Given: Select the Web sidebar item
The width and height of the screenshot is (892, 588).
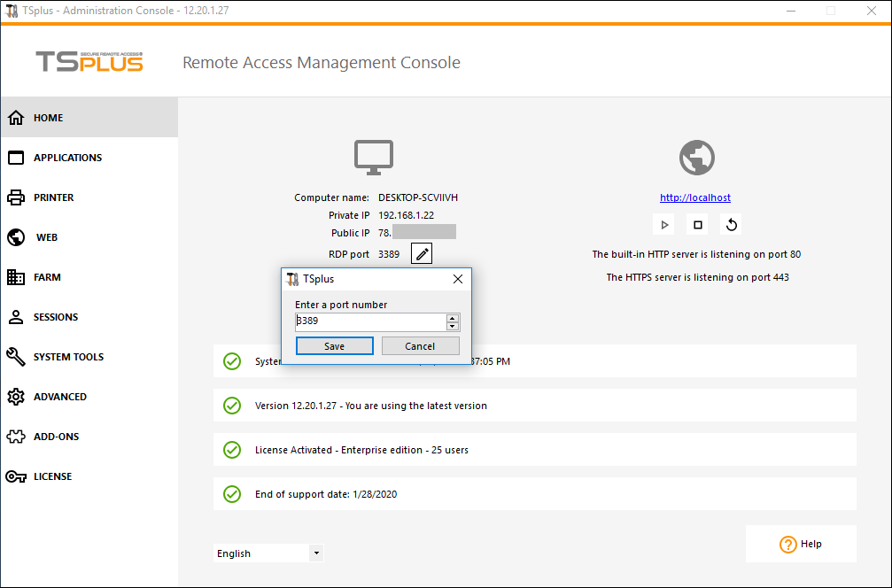Looking at the screenshot, I should pyautogui.click(x=47, y=237).
